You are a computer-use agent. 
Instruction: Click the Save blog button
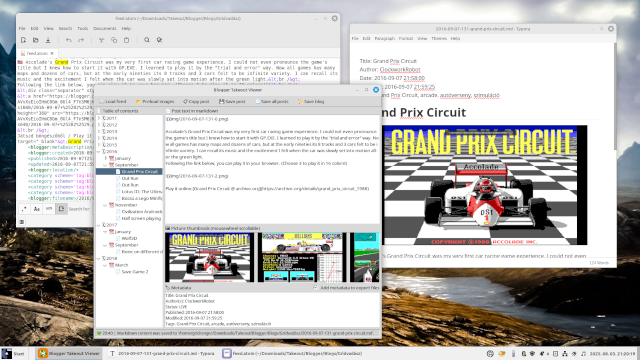pos(311,101)
